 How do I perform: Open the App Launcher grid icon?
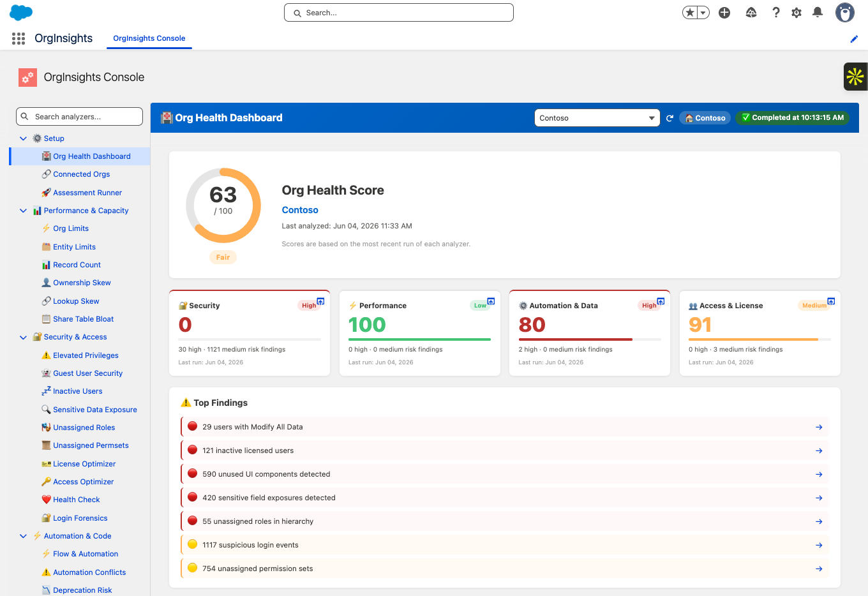tap(19, 38)
